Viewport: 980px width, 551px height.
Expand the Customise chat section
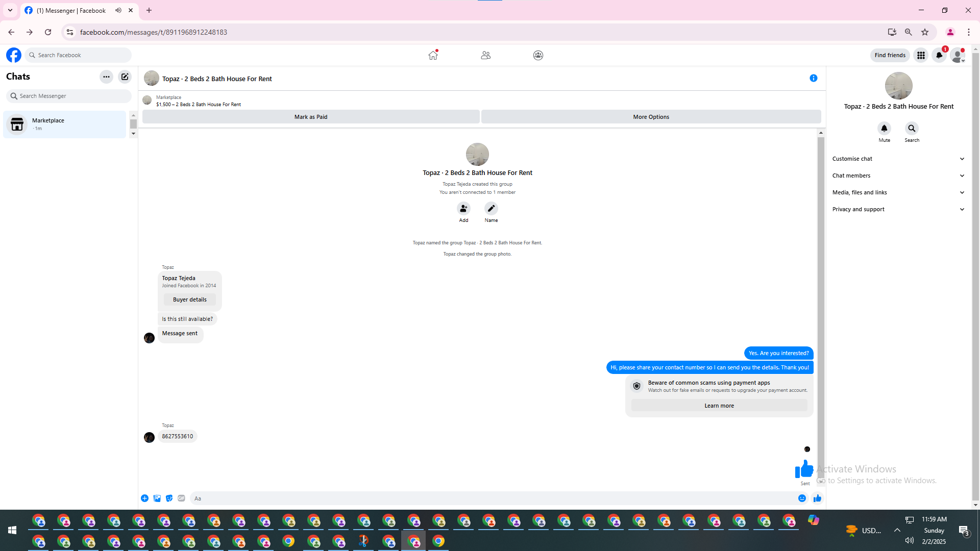click(898, 159)
